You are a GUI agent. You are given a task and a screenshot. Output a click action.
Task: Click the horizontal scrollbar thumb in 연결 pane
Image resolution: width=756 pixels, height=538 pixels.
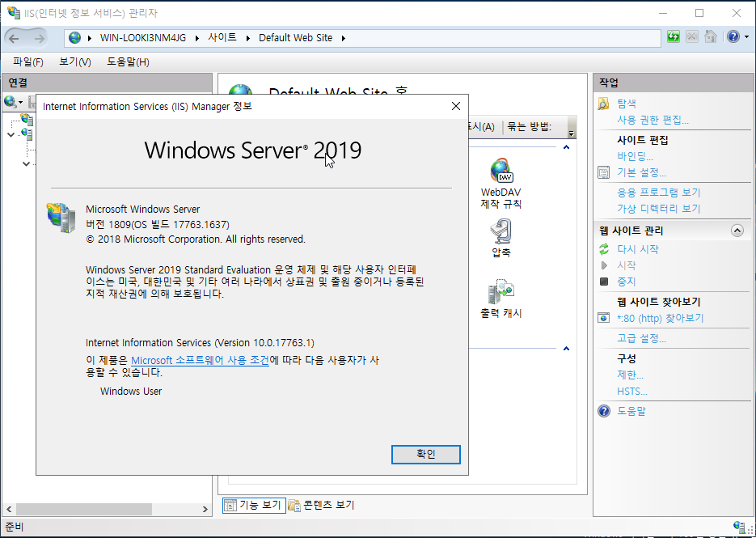84,509
